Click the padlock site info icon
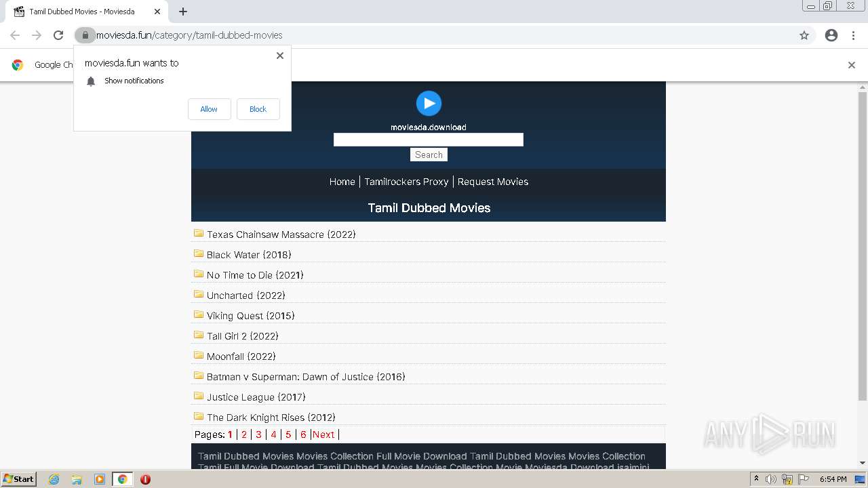Viewport: 868px width, 488px height. click(85, 35)
